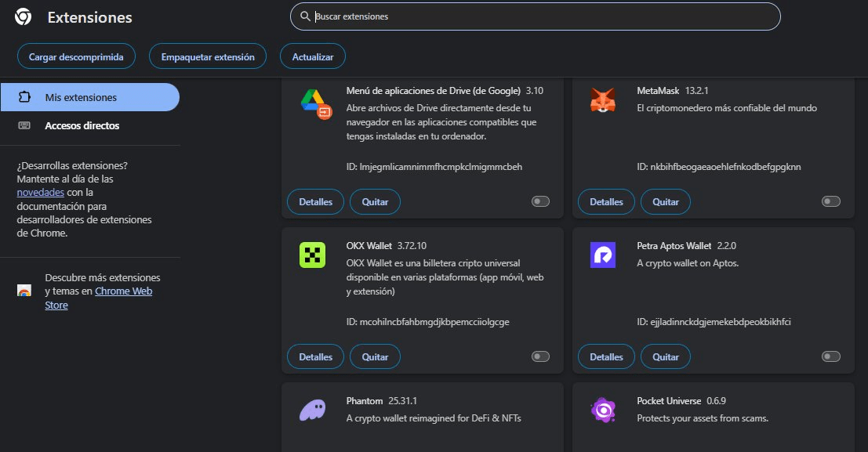Click the Petra Aptos Wallet name
The image size is (868, 452).
click(x=674, y=246)
